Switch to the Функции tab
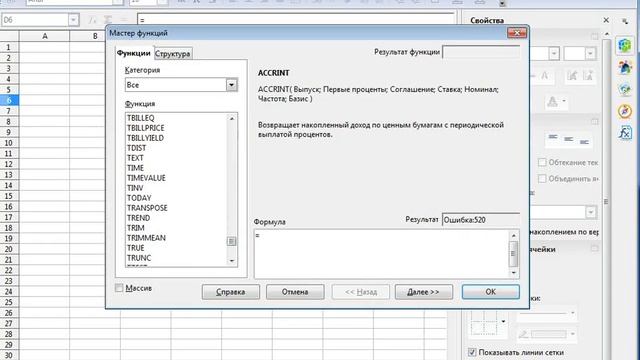 (133, 53)
